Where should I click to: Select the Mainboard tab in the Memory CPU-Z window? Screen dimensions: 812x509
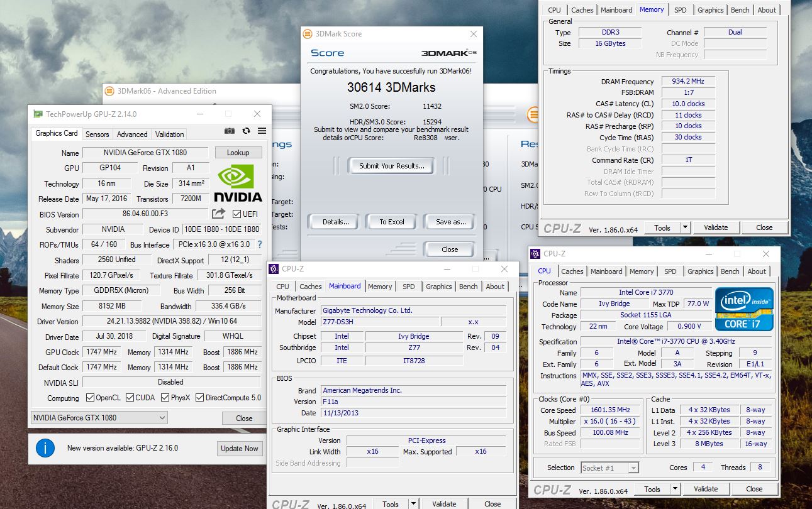click(x=616, y=10)
